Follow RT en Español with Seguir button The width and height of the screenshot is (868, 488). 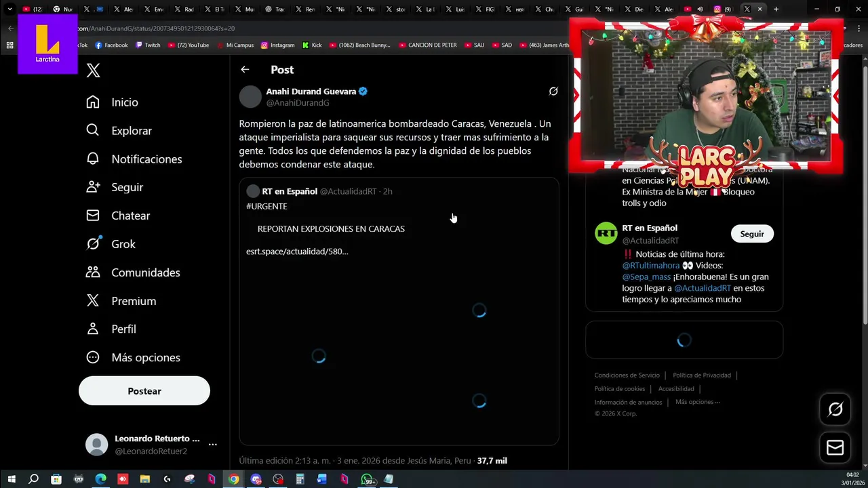tap(752, 234)
